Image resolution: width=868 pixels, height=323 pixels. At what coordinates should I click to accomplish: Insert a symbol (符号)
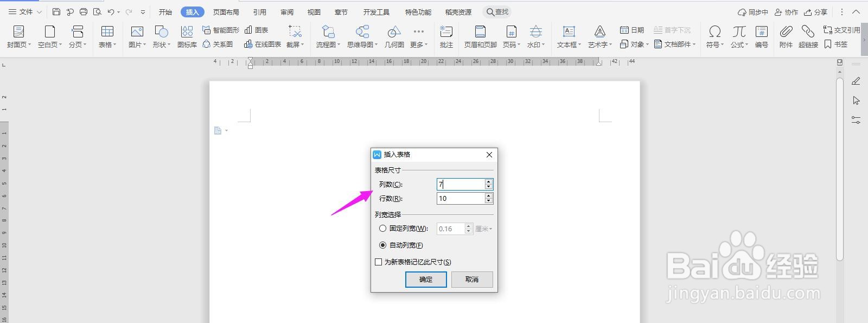[x=715, y=36]
